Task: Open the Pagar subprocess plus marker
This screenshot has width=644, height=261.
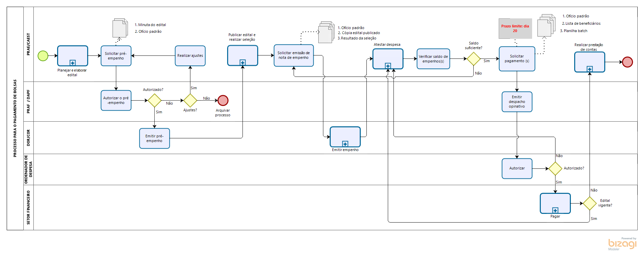Action: pos(555,210)
